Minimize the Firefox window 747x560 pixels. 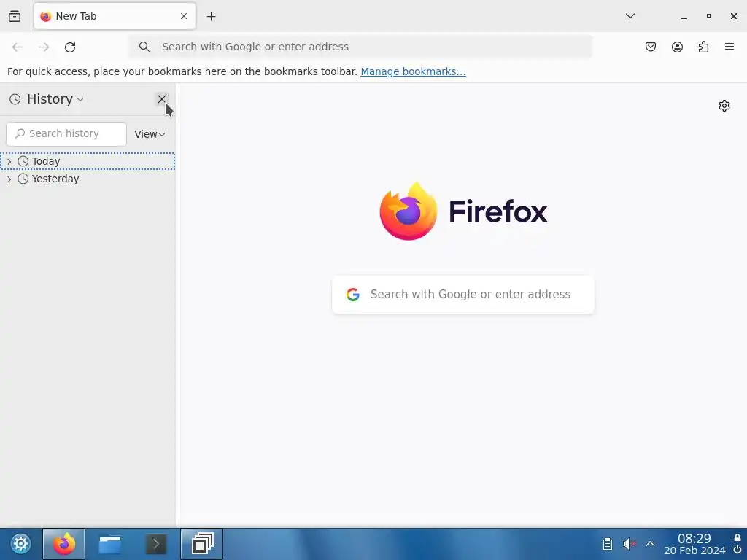(x=684, y=16)
